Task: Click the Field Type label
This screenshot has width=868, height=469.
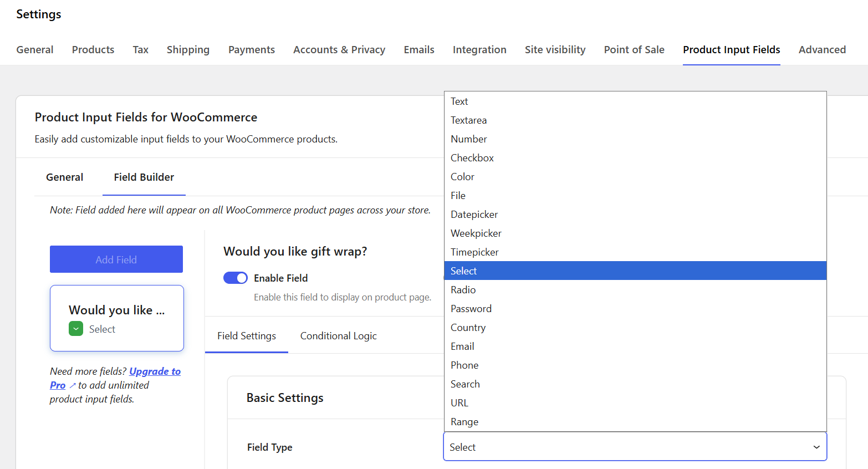Action: [x=270, y=447]
